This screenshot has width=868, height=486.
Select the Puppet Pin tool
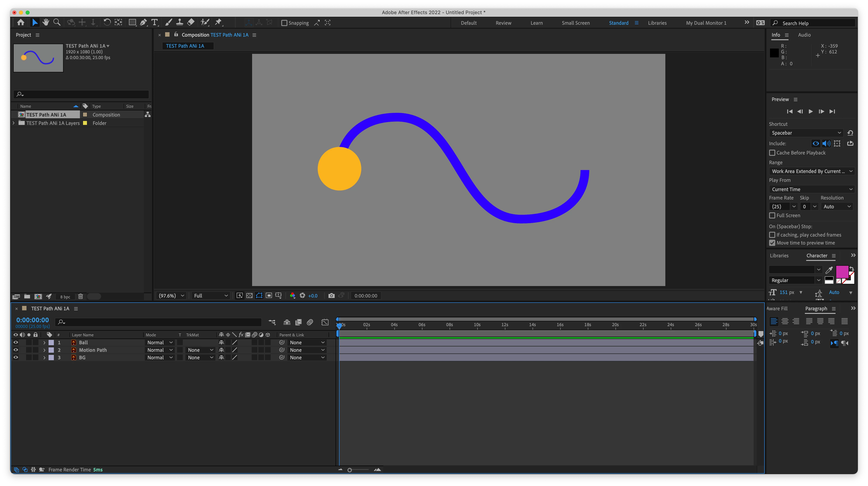(x=218, y=23)
